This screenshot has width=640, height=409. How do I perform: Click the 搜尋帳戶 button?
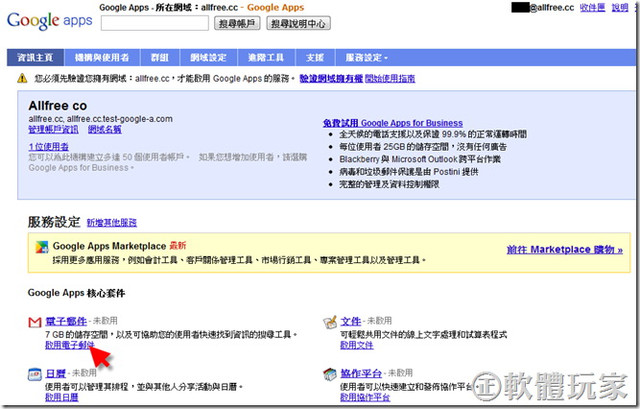tap(237, 23)
